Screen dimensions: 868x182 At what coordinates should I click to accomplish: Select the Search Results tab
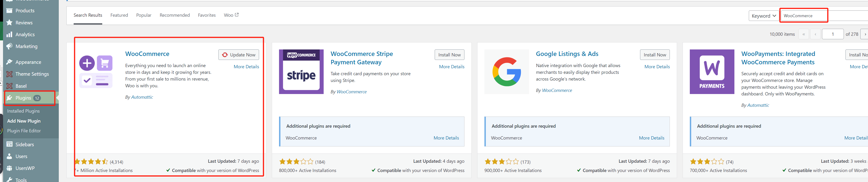click(88, 15)
